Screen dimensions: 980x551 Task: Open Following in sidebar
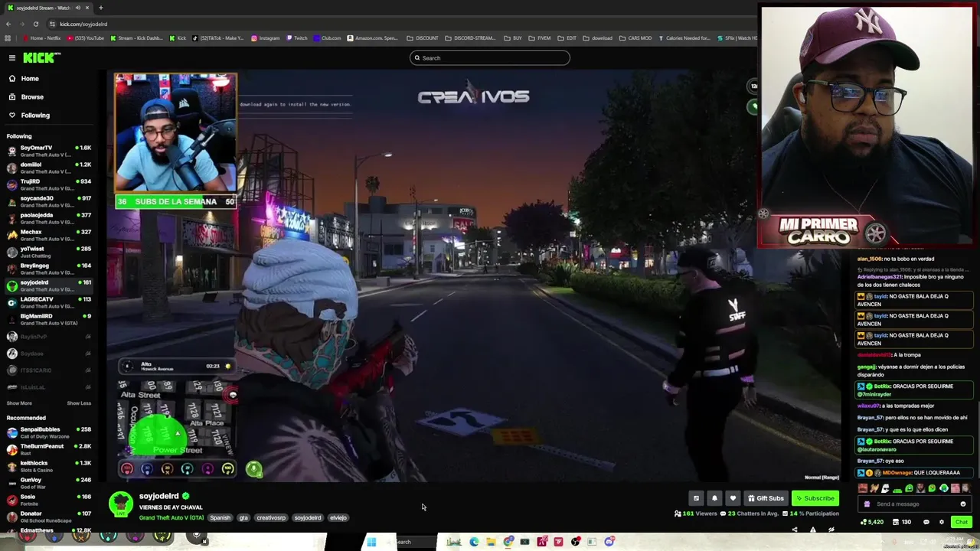pyautogui.click(x=35, y=116)
